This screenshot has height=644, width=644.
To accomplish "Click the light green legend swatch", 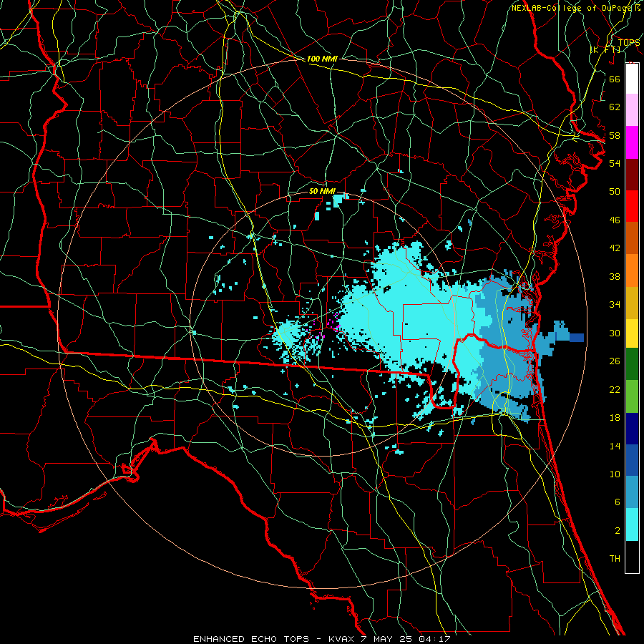I will [632, 396].
